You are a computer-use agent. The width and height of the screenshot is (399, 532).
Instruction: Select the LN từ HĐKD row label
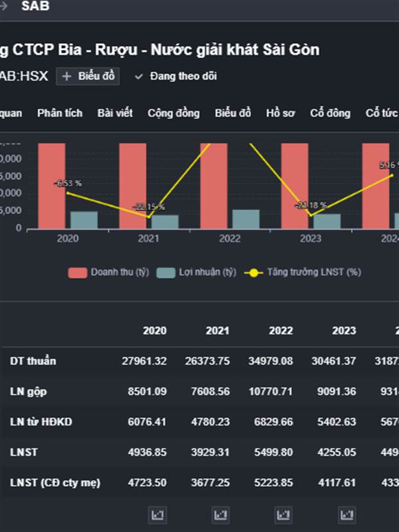click(41, 422)
